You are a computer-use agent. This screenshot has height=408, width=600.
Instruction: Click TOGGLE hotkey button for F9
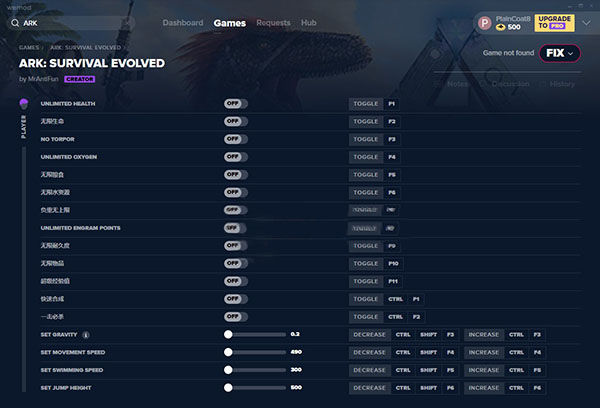click(366, 246)
